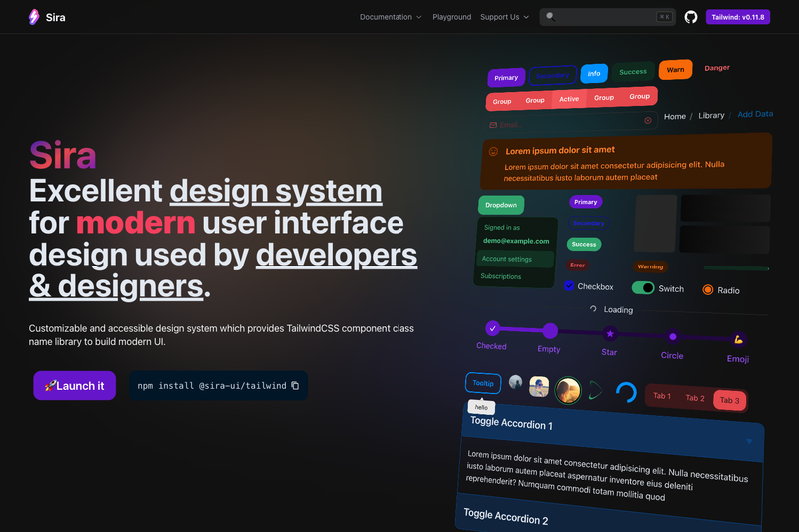Screen dimensions: 799x532
Task: Toggle the Checkbox demo
Action: [x=569, y=286]
